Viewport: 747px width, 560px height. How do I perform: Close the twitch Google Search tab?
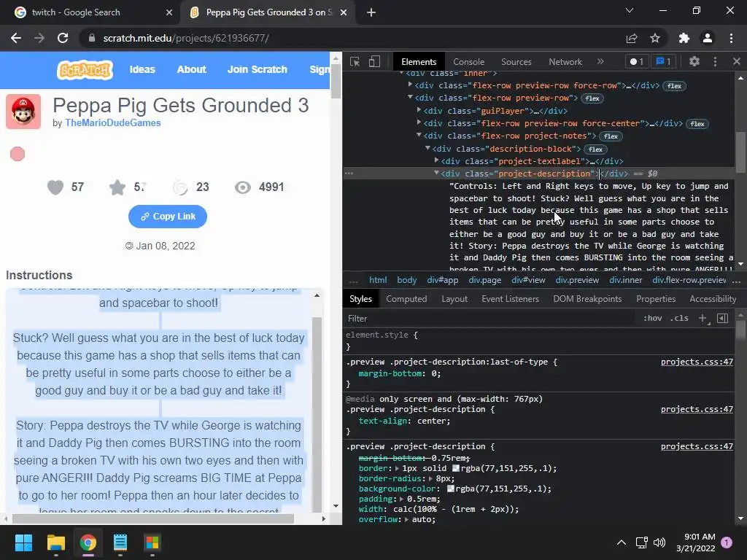169,12
